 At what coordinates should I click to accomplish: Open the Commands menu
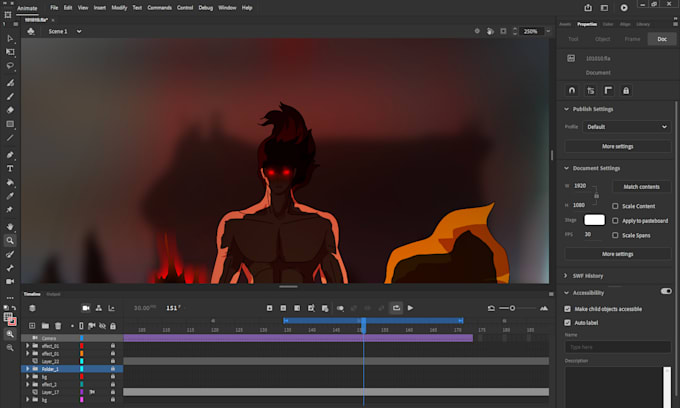pyautogui.click(x=159, y=8)
